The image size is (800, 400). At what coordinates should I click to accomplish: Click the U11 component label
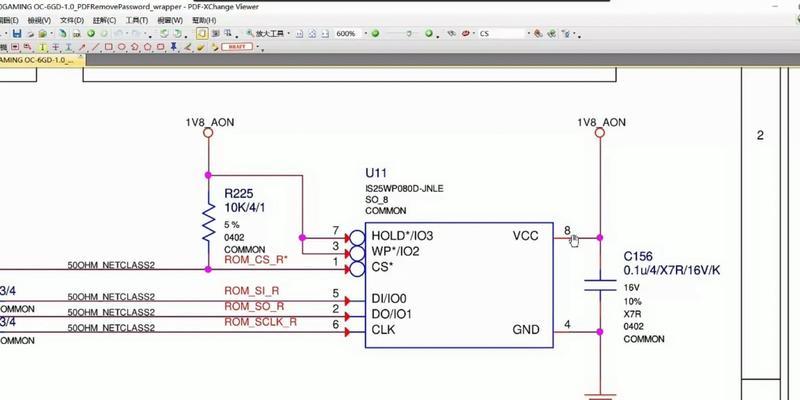point(376,173)
